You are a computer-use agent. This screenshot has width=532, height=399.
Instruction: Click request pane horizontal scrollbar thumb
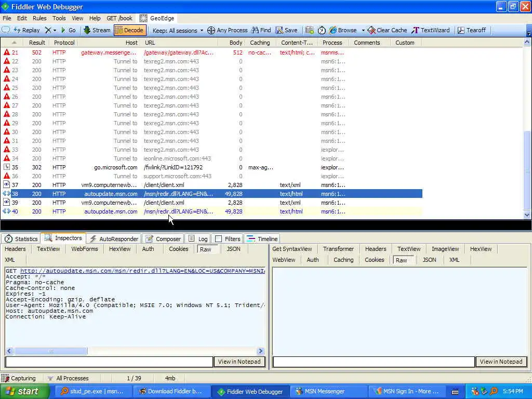50,351
